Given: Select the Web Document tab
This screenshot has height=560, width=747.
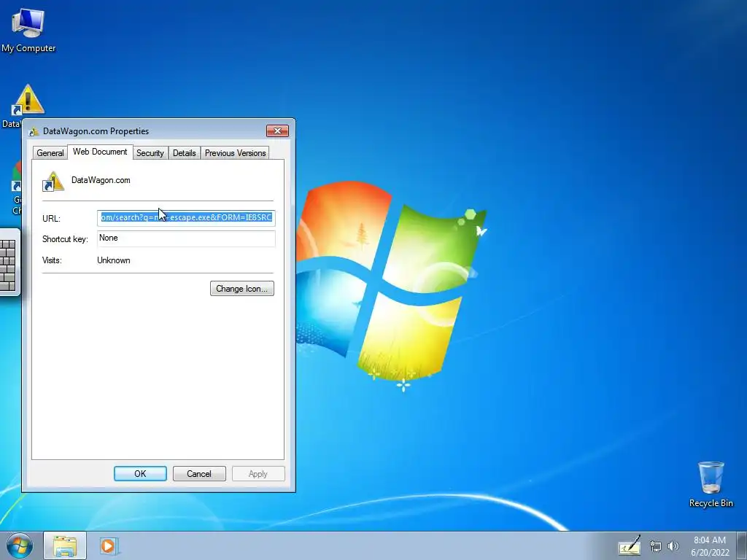Looking at the screenshot, I should (x=100, y=152).
